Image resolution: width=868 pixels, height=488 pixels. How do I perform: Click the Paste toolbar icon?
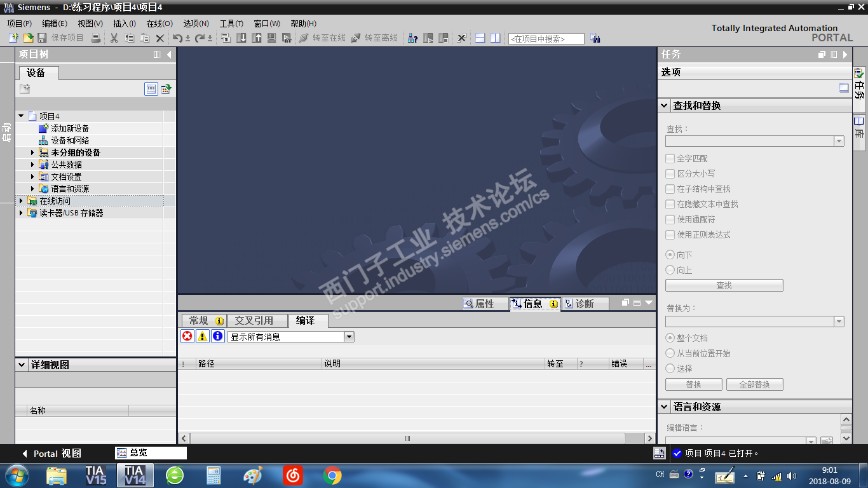144,38
